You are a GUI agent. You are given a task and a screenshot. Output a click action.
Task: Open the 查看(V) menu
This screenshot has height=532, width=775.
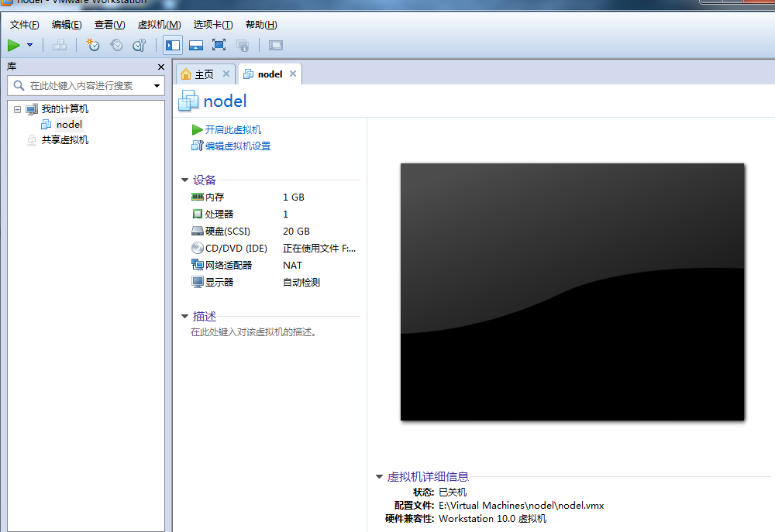pyautogui.click(x=110, y=25)
